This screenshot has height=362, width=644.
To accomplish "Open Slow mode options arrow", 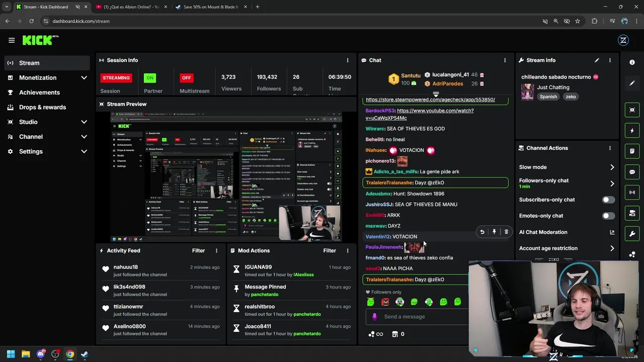I will pos(612,167).
